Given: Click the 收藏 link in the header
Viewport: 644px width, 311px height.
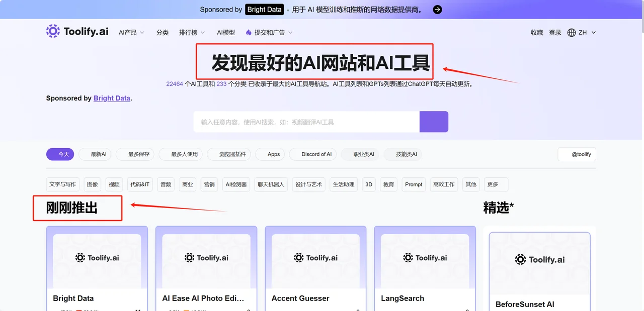Looking at the screenshot, I should pyautogui.click(x=537, y=33).
